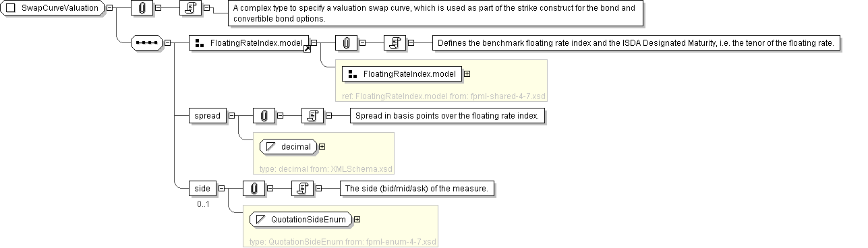Click the attachment icon next to FloatingRateIndex.model

[346, 42]
